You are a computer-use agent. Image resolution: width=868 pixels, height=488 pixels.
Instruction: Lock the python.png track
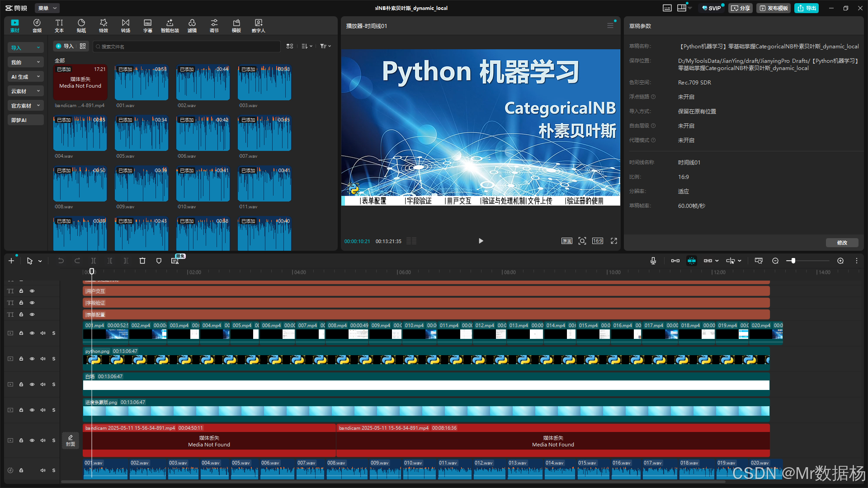coord(21,359)
